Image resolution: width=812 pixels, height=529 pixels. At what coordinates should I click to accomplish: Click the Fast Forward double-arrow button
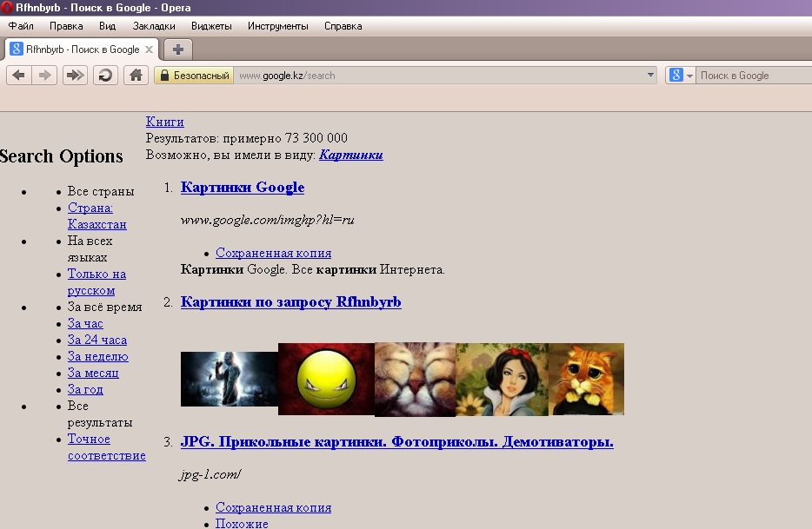75,76
